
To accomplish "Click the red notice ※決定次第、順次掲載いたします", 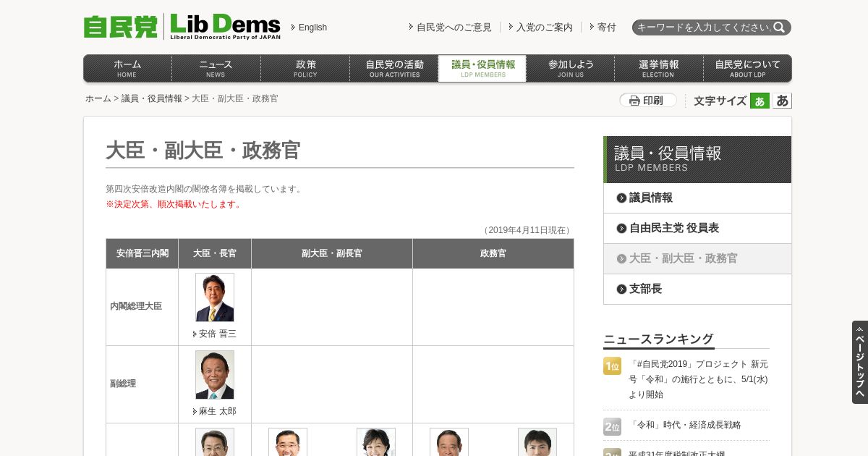I will pyautogui.click(x=174, y=204).
